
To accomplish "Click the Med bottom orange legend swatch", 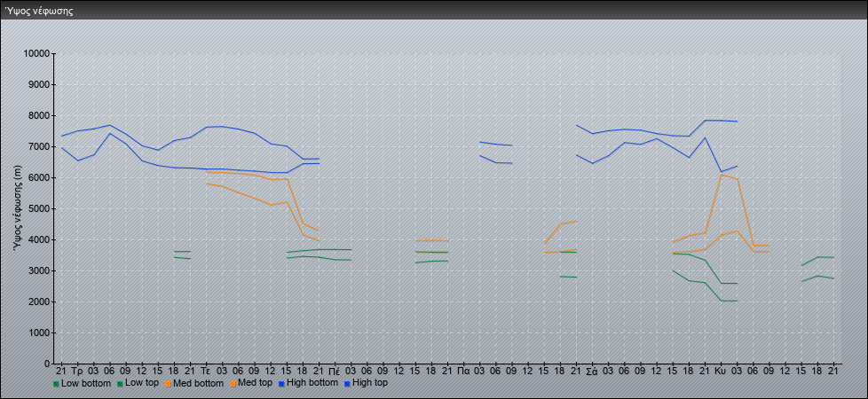I will tap(167, 384).
